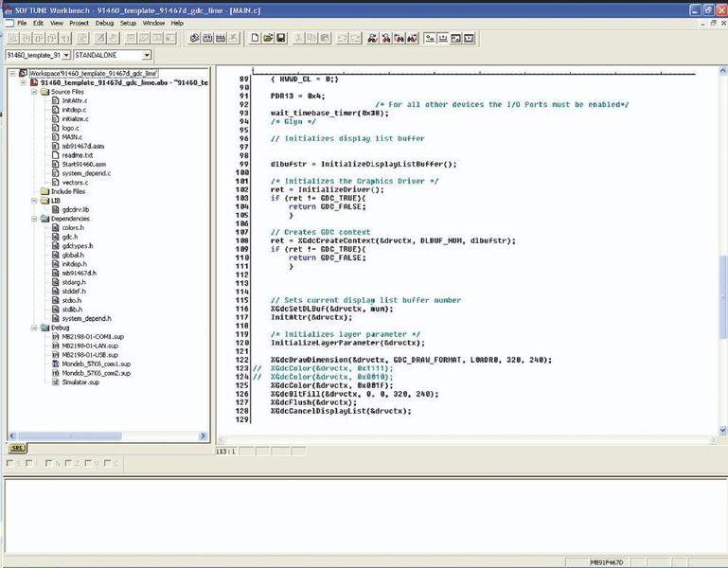728x568 pixels.
Task: Click the project tree horizontal scrollbar thumb
Action: click(70, 436)
